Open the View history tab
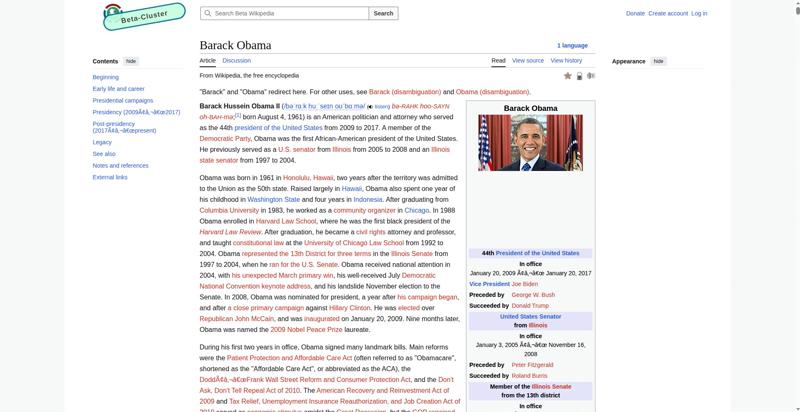Screen dimensions: 800x412 coord(566,60)
